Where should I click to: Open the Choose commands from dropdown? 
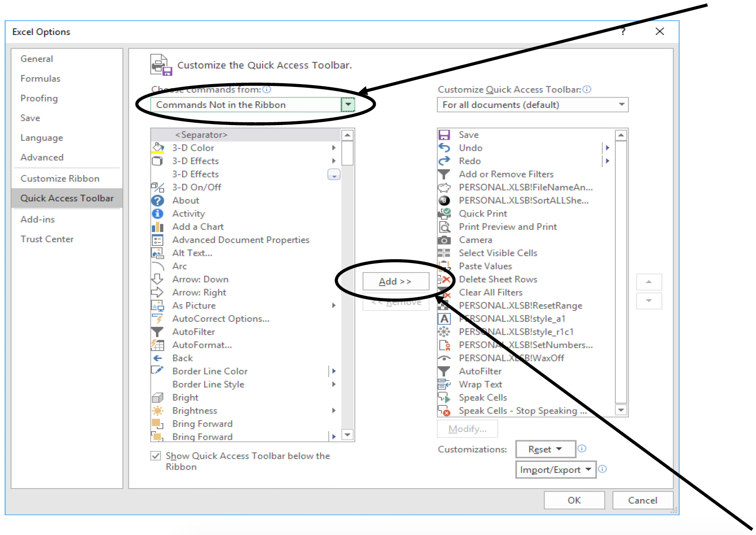pyautogui.click(x=348, y=105)
